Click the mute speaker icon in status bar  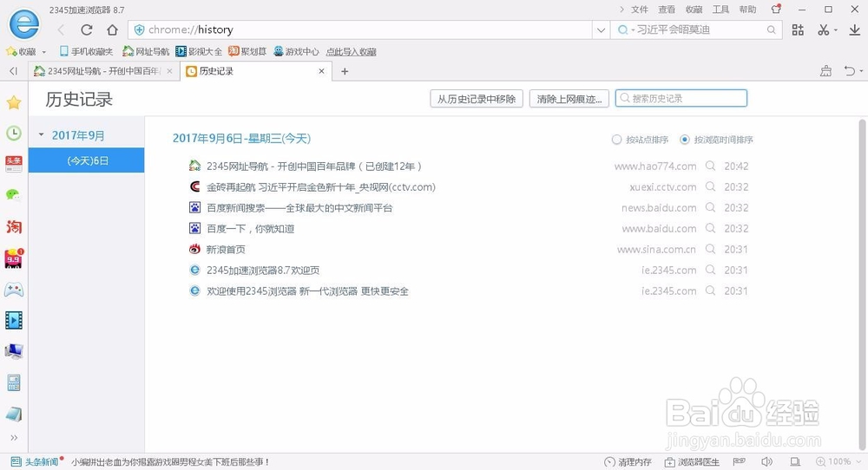click(x=766, y=461)
